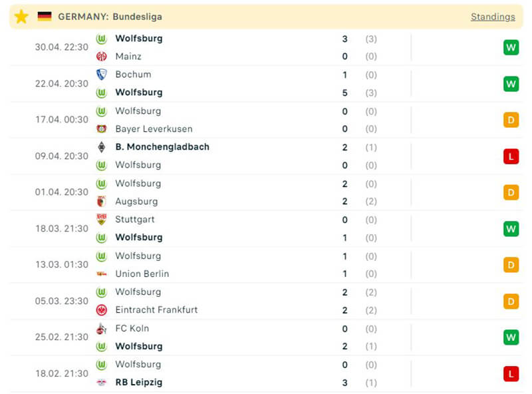Click the Germany flag icon
The image size is (532, 394).
coord(45,17)
